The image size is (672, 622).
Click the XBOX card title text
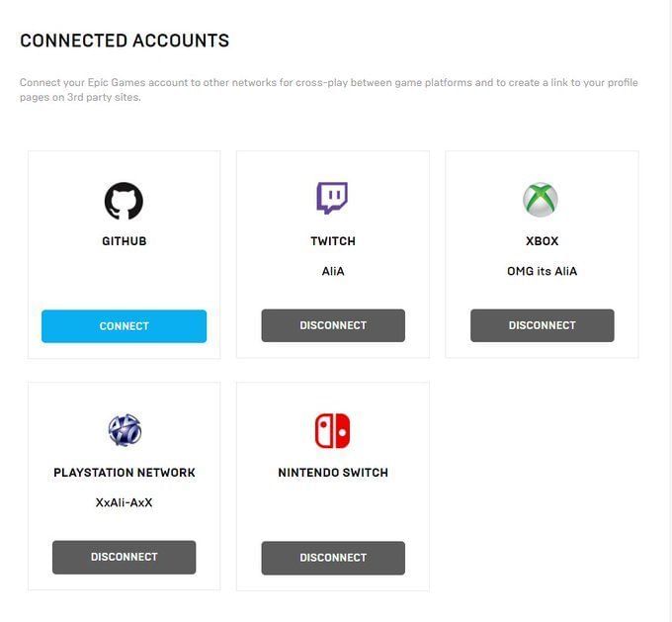[x=542, y=241]
